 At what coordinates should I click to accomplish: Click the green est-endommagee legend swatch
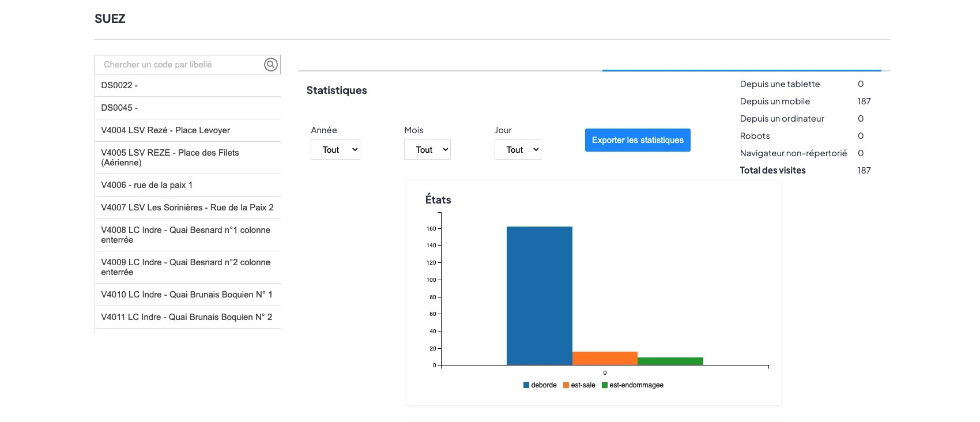(605, 385)
